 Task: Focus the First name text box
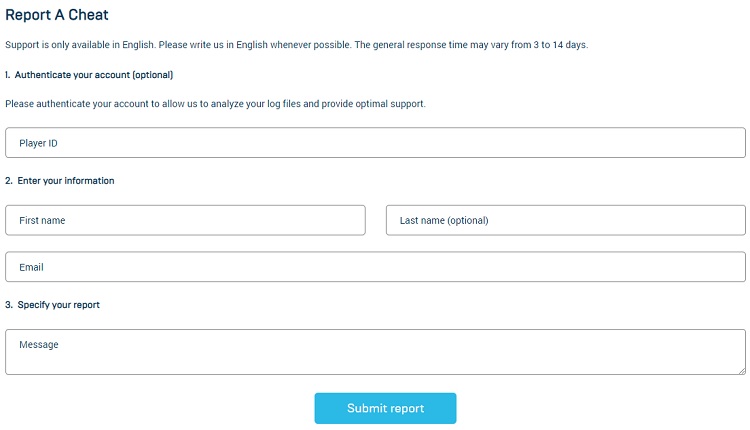(x=185, y=220)
